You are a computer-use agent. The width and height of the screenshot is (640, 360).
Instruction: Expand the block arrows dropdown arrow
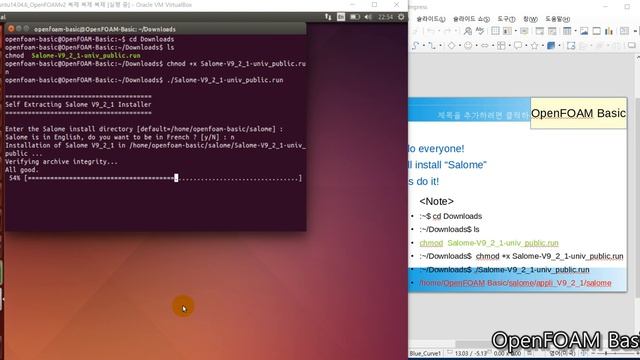click(x=493, y=46)
